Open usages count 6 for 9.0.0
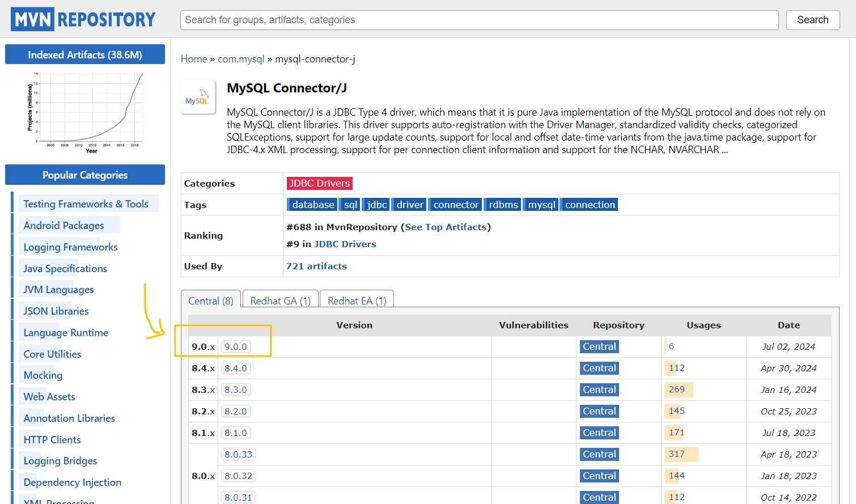856x504 pixels. tap(671, 346)
